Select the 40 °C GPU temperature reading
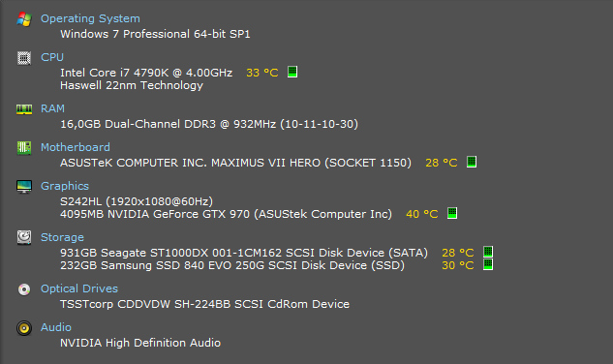This screenshot has width=613, height=364. (422, 214)
